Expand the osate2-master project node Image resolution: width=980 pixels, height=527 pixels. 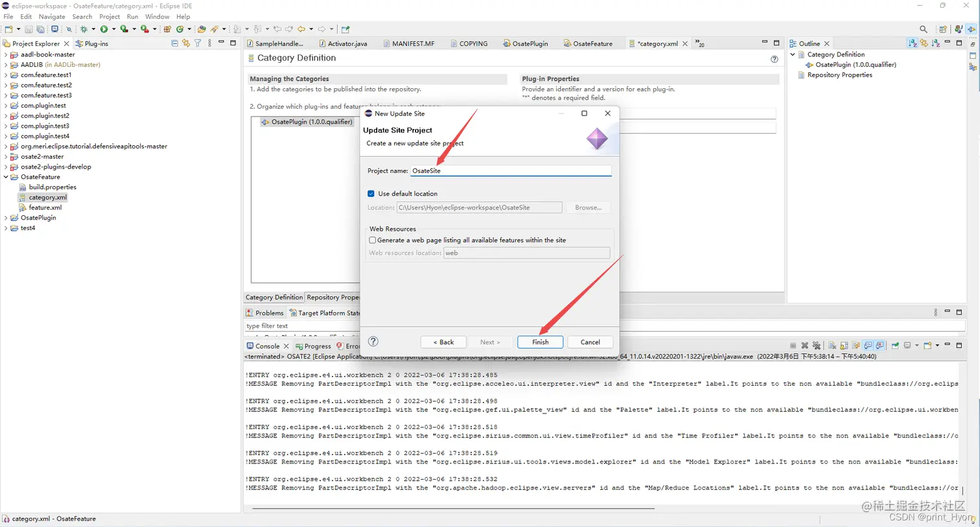click(x=6, y=156)
